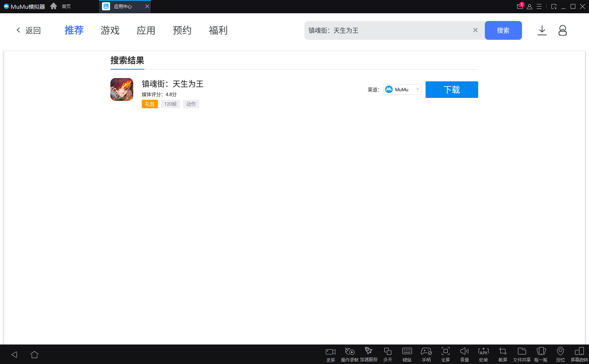
Task: Click the 摇一摇 shake icon
Action: 541,355
